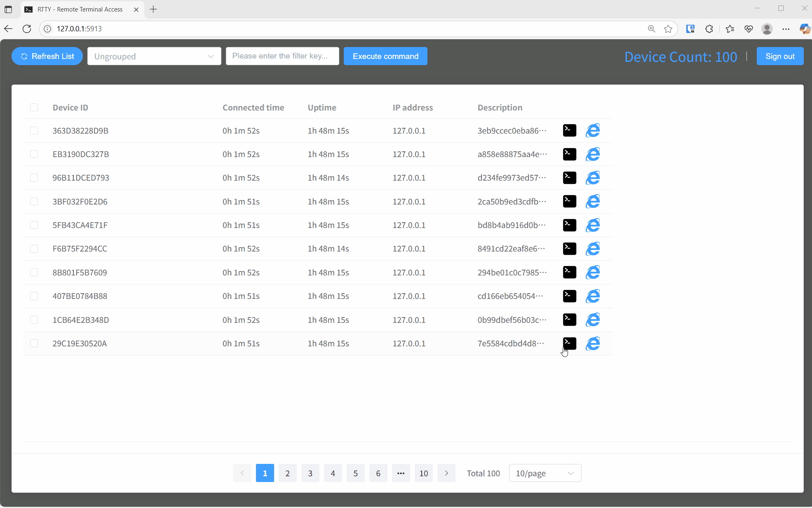Add page to favorites with star icon
This screenshot has width=812, height=508.
[668, 29]
